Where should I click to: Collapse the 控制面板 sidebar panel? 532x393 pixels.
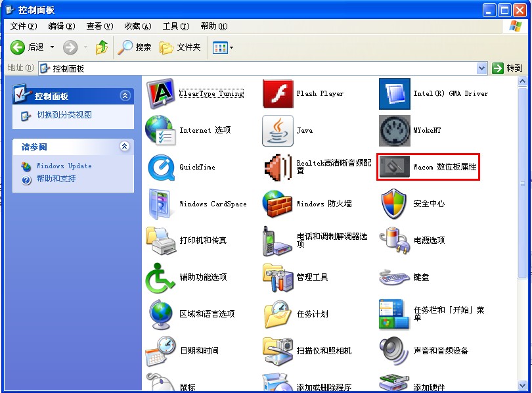coord(125,96)
